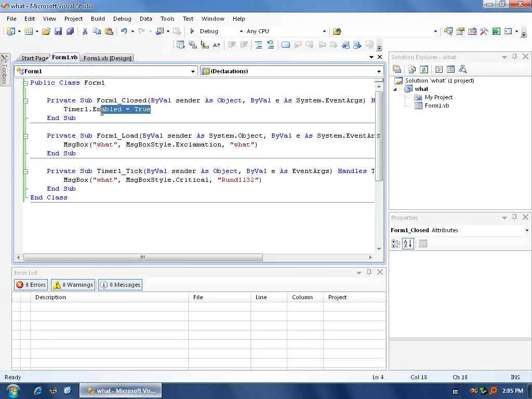Switch to the Form1.vb [Design] tab
Viewport: 532px width, 399px height.
pyautogui.click(x=107, y=58)
